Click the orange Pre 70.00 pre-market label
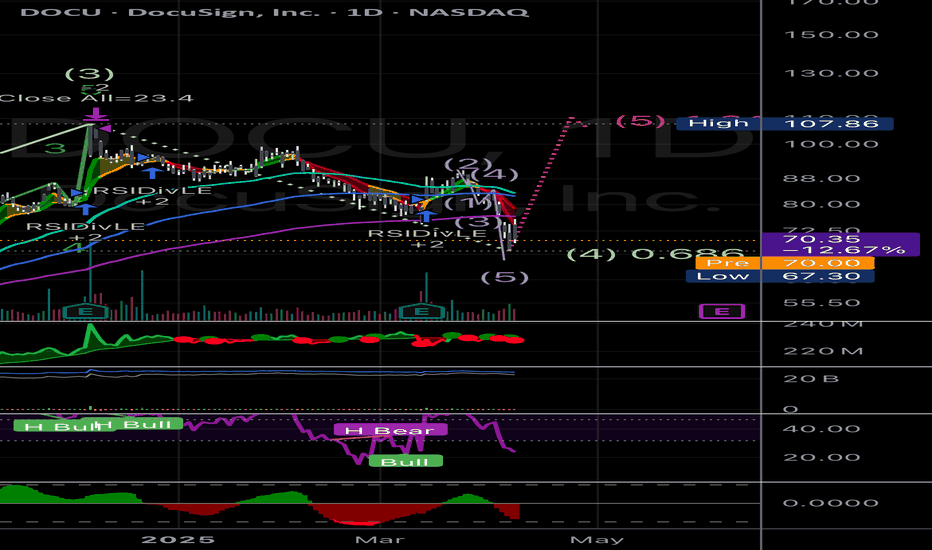 785,263
